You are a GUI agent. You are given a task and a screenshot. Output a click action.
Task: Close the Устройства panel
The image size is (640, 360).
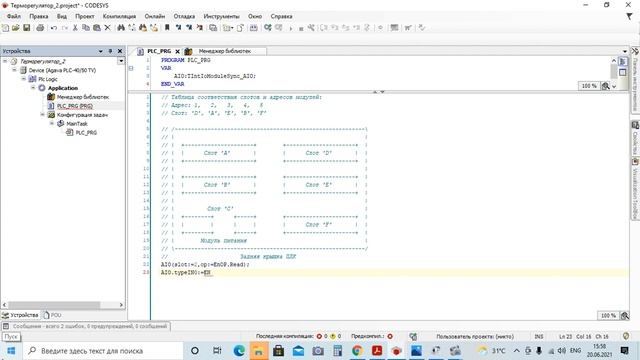(x=120, y=51)
